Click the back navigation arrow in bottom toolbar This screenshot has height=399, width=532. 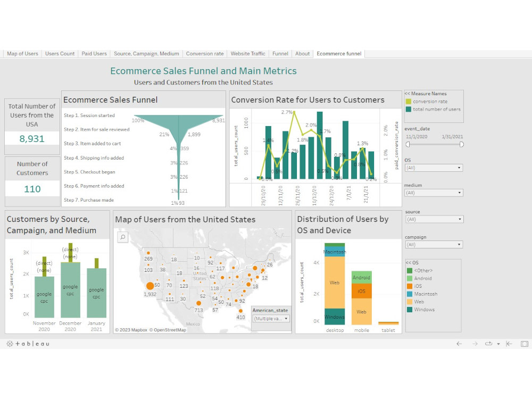[x=459, y=344]
